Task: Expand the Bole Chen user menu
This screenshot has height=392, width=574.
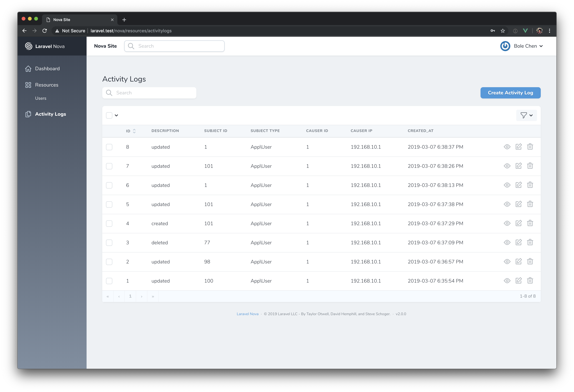Action: (x=528, y=46)
